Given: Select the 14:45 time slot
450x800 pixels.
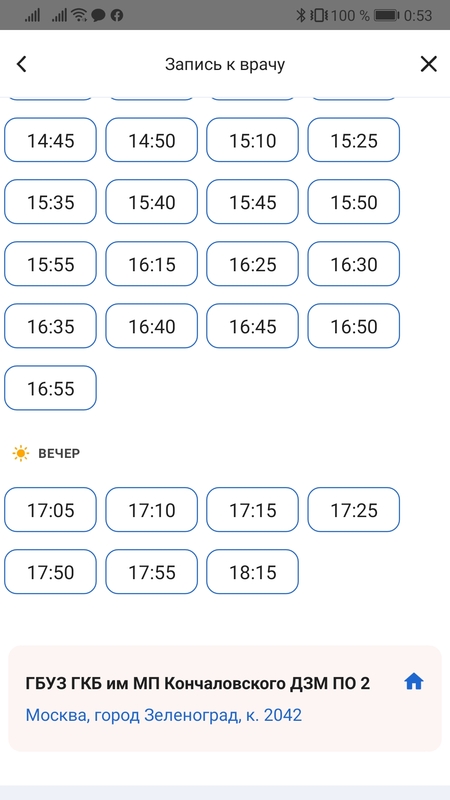Looking at the screenshot, I should point(50,140).
